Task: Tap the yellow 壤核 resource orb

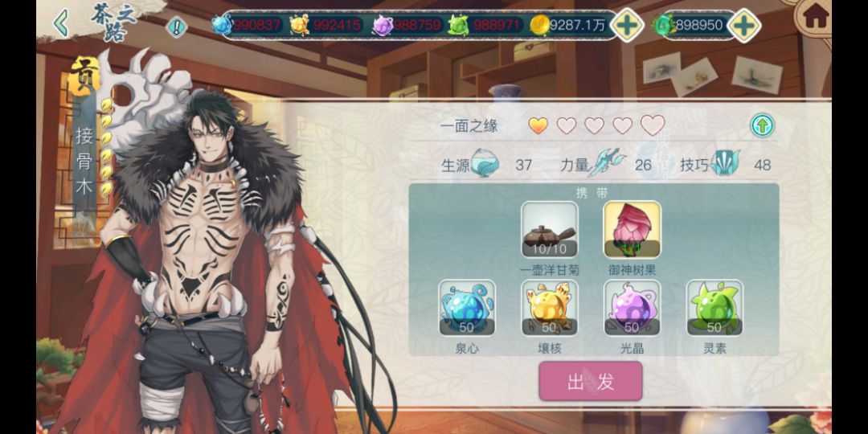Action: pyautogui.click(x=549, y=308)
